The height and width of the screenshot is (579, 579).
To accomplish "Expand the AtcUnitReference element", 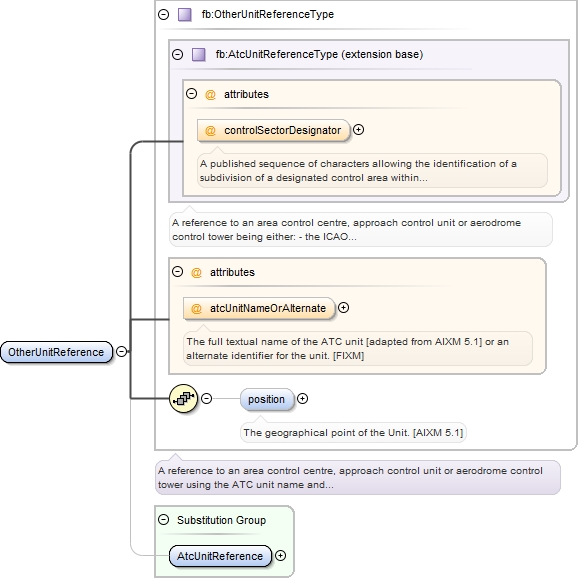I will [x=281, y=555].
